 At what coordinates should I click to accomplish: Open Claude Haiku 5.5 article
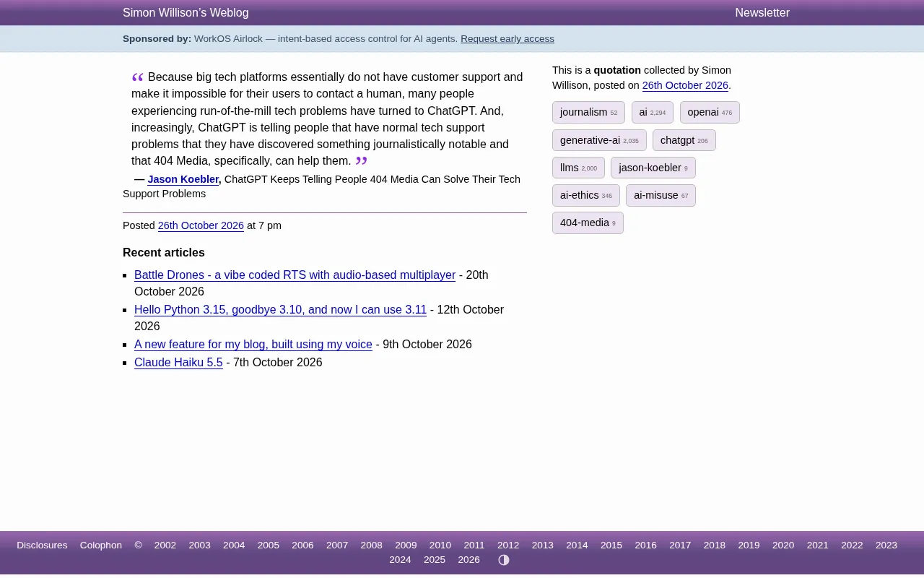(x=178, y=363)
